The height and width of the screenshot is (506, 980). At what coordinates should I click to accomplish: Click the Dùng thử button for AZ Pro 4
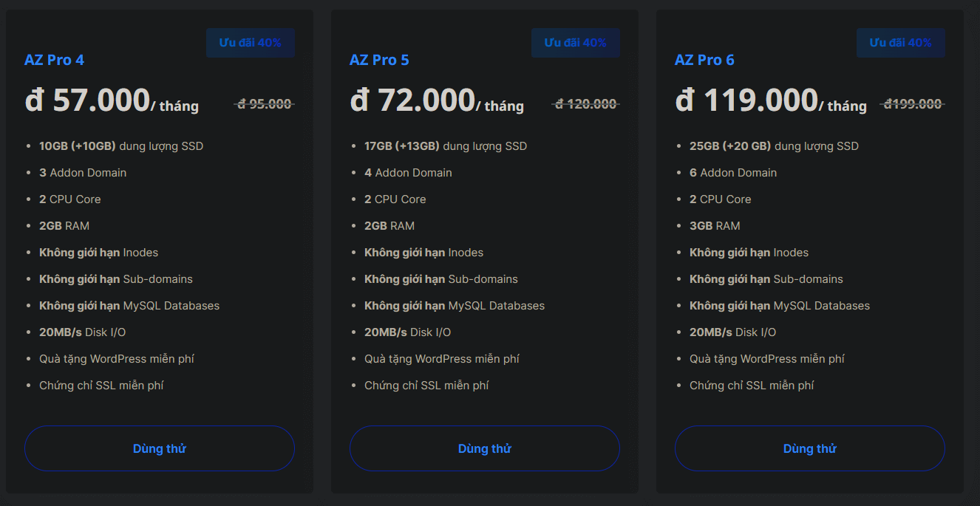pos(160,448)
